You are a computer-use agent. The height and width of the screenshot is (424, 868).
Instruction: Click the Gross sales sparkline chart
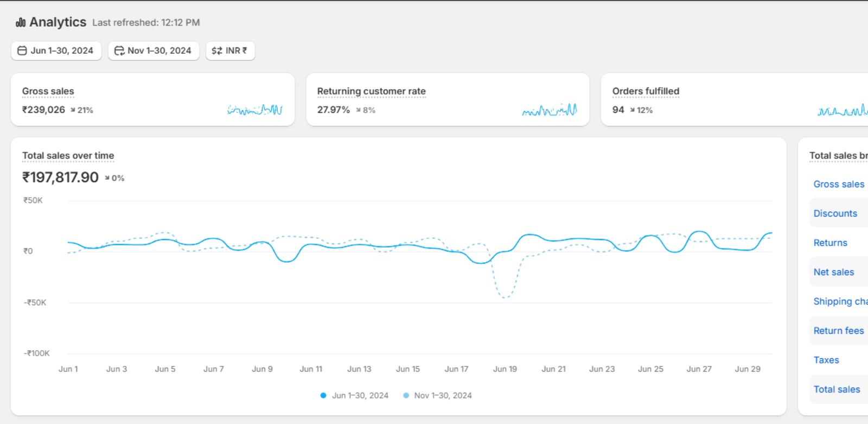click(254, 110)
